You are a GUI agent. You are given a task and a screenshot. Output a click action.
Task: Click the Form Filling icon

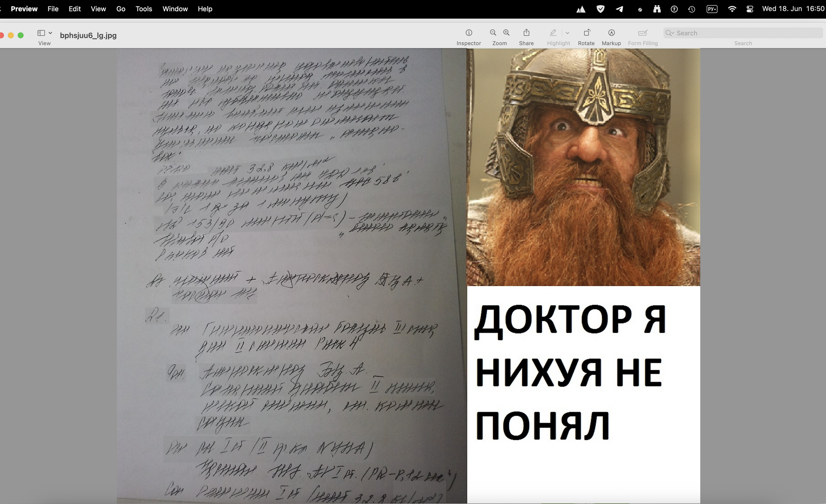pyautogui.click(x=642, y=33)
